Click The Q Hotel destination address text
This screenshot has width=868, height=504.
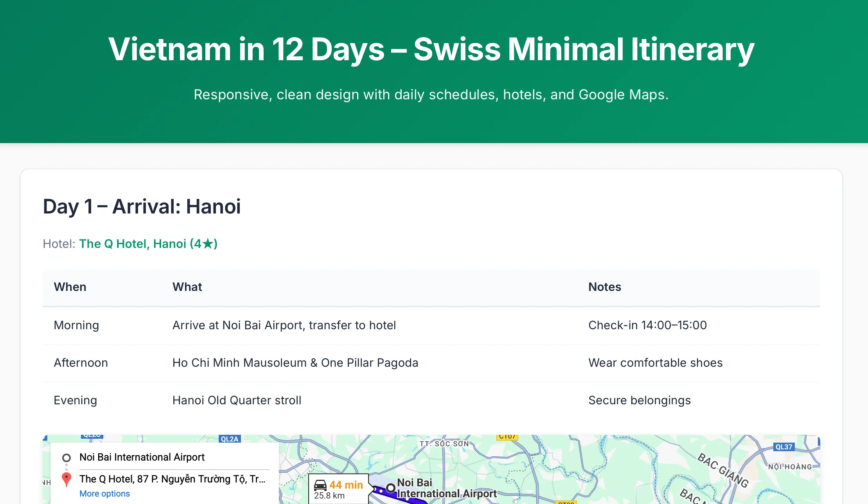coord(172,479)
